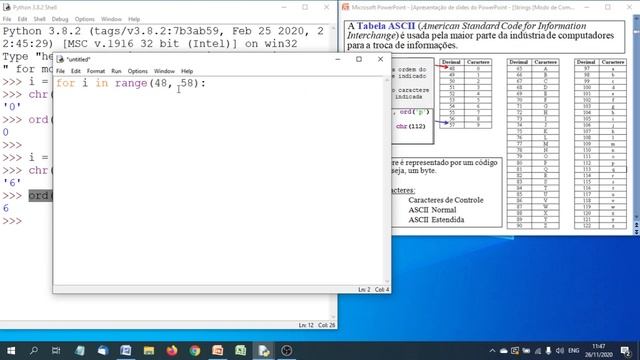Open the Windows Start menu

tap(11, 351)
